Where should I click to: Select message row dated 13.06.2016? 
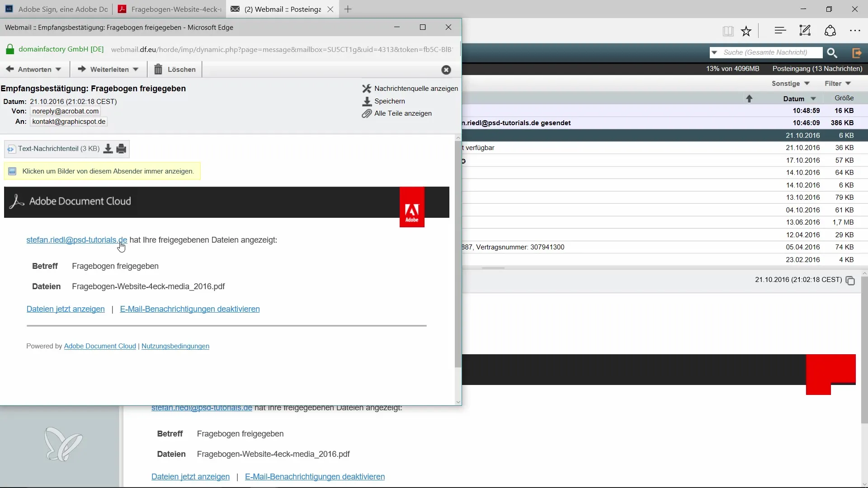[x=665, y=222]
